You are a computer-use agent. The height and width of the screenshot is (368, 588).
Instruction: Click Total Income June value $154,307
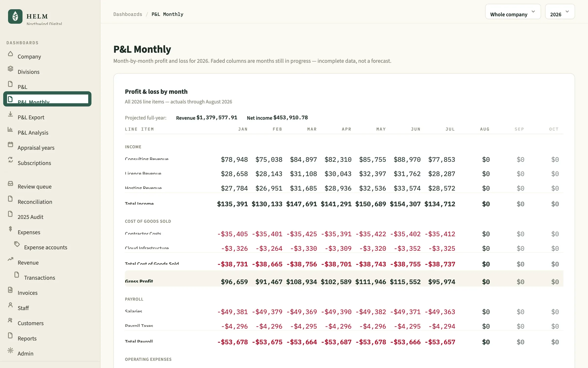coord(405,204)
